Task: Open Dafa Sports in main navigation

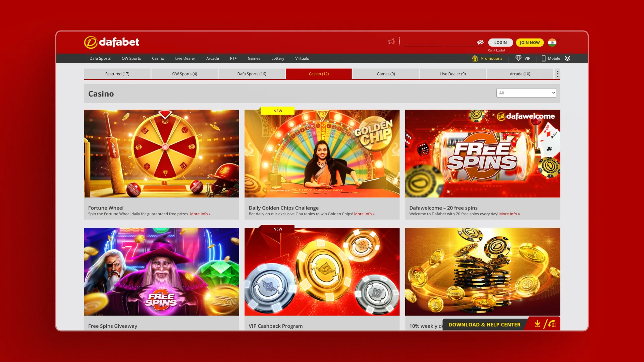Action: [100, 58]
